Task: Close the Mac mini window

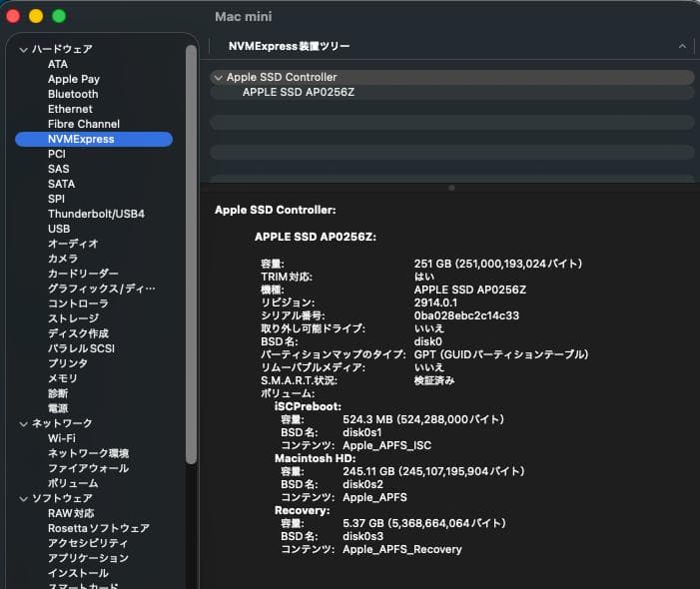Action: [13, 17]
